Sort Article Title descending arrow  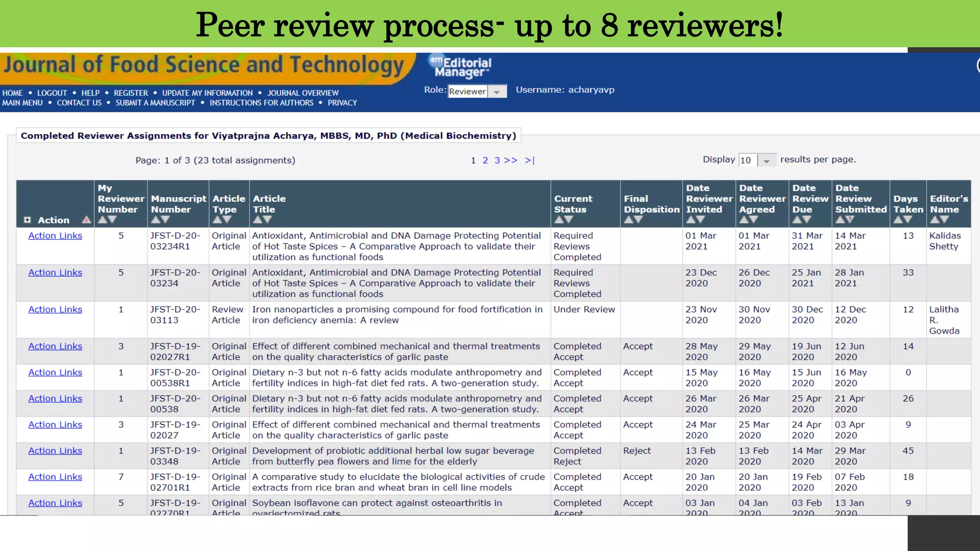pos(267,220)
